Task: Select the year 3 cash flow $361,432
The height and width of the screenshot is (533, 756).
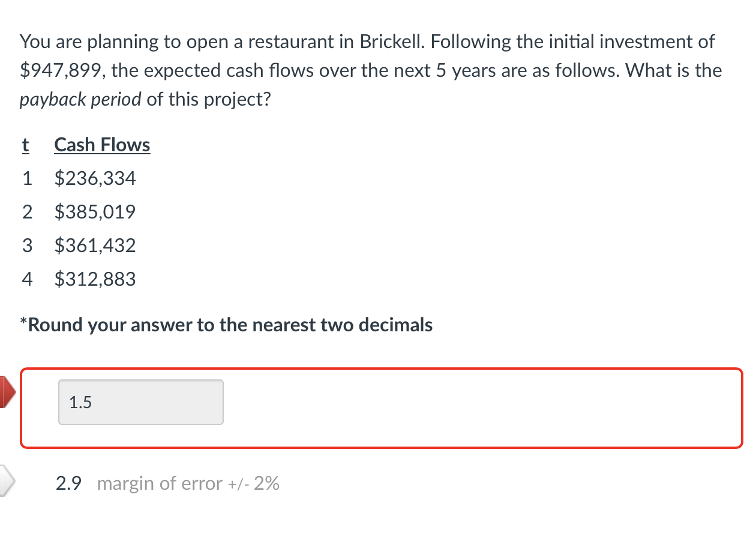Action: tap(95, 245)
